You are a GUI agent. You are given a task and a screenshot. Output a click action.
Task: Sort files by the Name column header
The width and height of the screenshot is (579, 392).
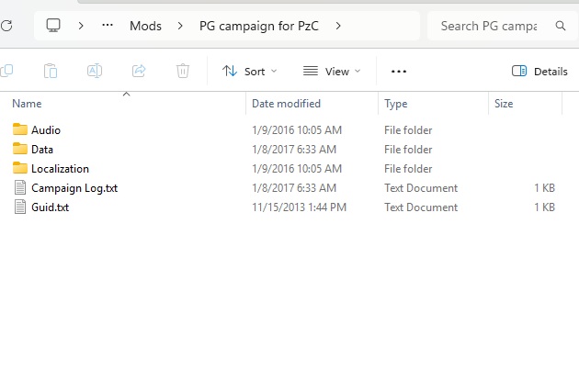tap(28, 104)
